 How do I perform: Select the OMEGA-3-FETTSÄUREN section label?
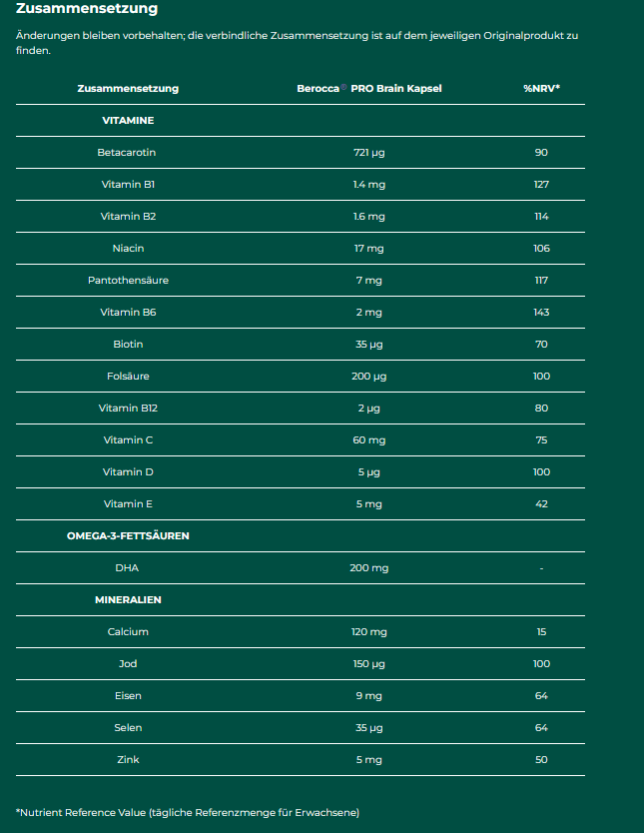(x=128, y=536)
